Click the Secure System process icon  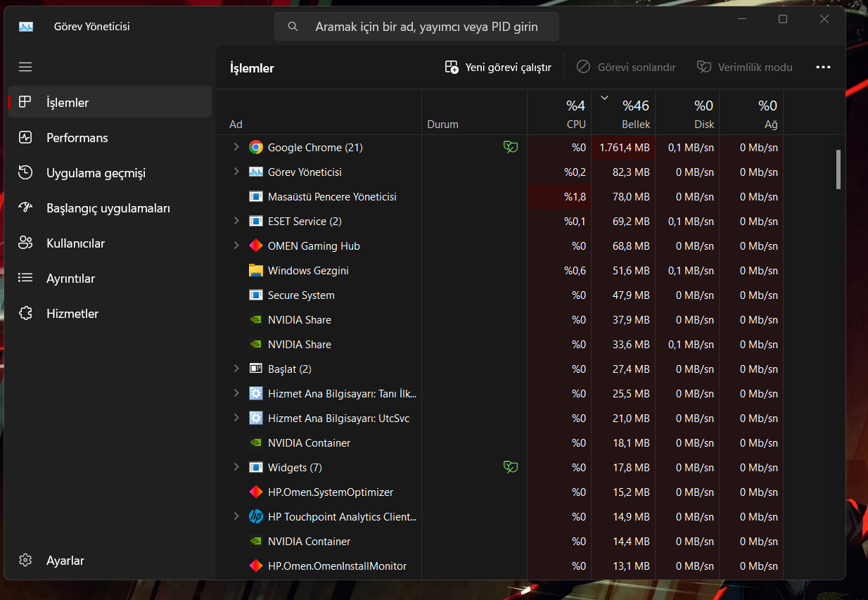pos(256,295)
